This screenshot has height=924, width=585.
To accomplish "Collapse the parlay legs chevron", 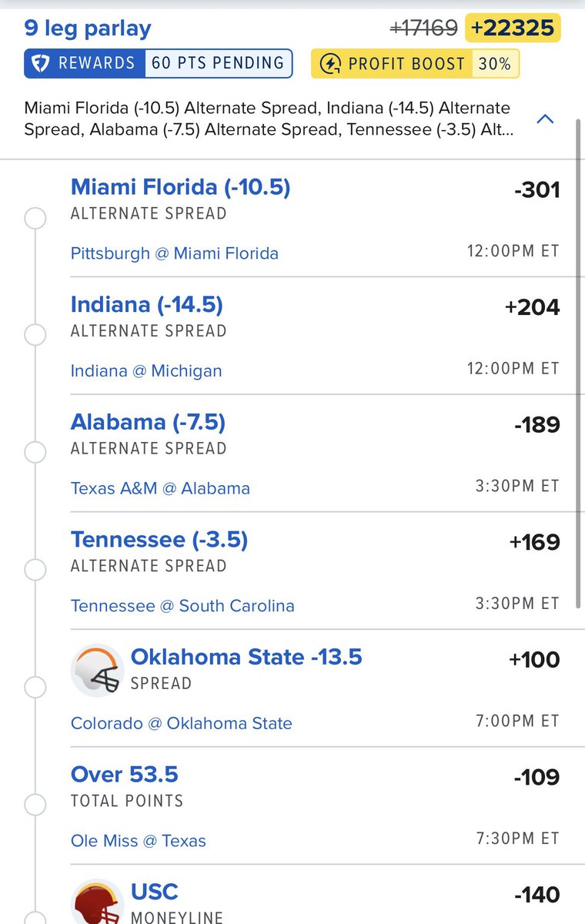I will 545,119.
